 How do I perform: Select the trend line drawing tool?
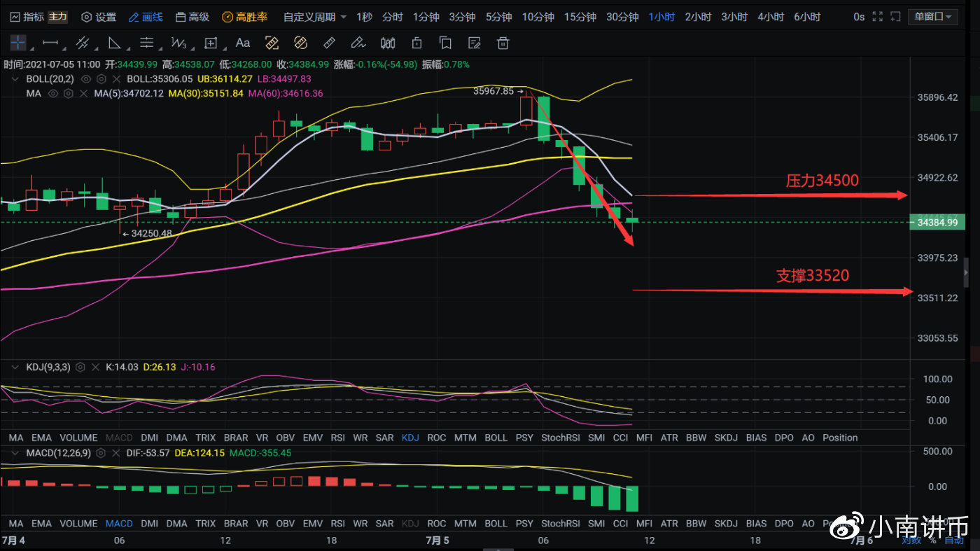[x=50, y=43]
